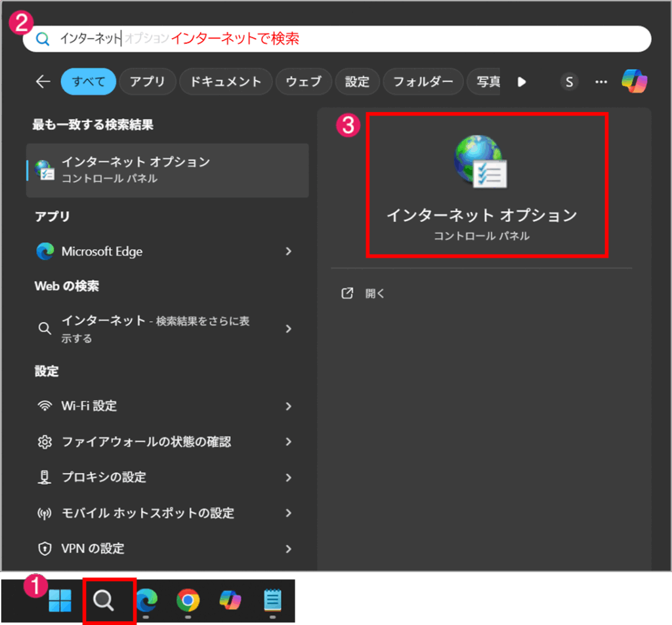Viewport: 672px width, 625px height.
Task: Open Copilot from the taskbar
Action: coord(230,599)
